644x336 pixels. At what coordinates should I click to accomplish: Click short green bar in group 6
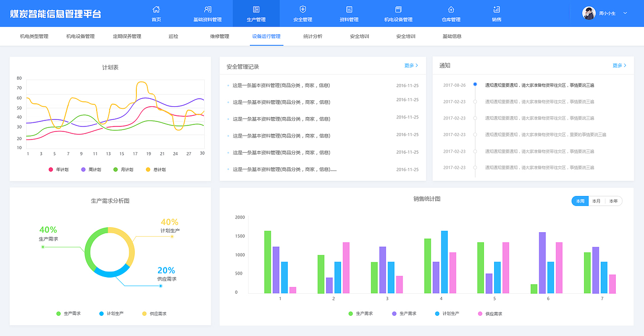[534, 289]
